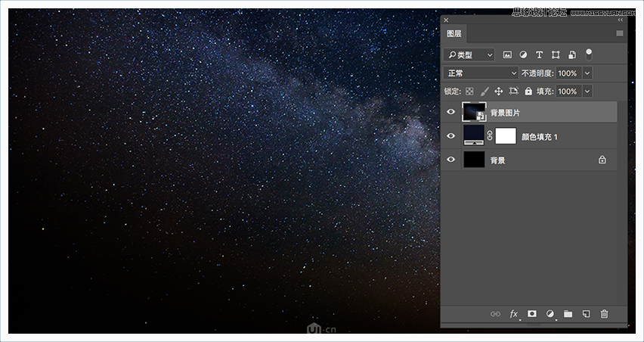Open the 类型 filter type dropdown

[x=469, y=54]
